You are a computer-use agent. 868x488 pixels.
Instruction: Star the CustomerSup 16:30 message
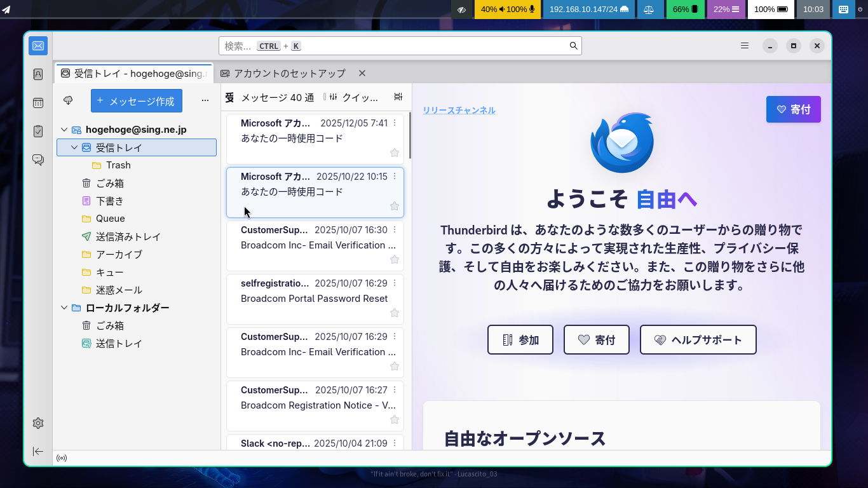(395, 259)
